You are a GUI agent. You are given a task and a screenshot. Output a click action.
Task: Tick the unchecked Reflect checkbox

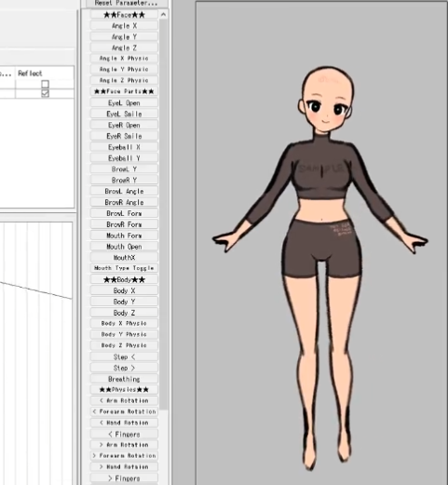pos(46,84)
